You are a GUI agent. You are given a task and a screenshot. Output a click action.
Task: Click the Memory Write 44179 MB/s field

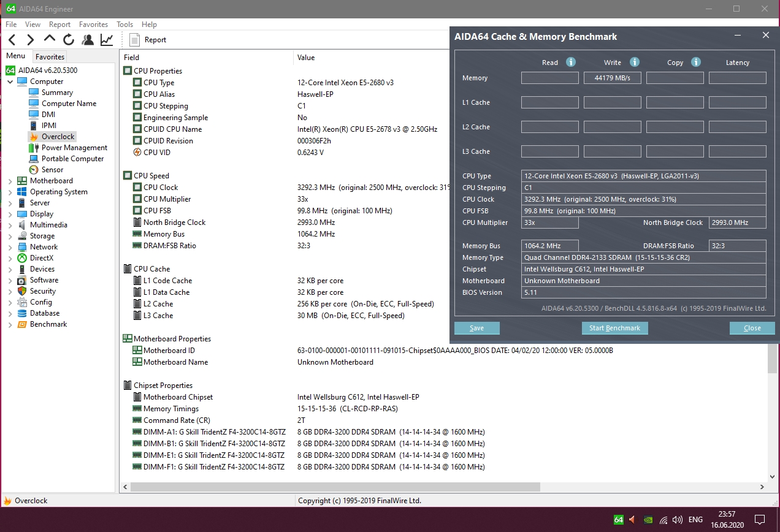point(612,78)
